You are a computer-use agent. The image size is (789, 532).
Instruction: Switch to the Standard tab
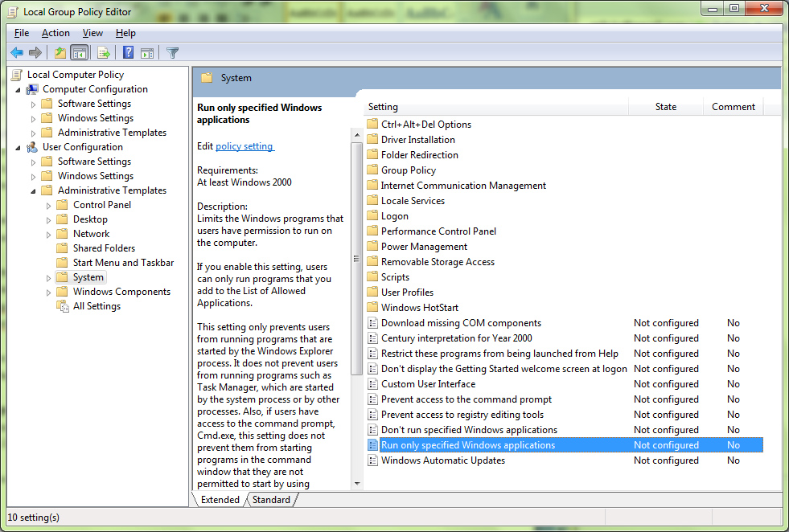click(271, 499)
